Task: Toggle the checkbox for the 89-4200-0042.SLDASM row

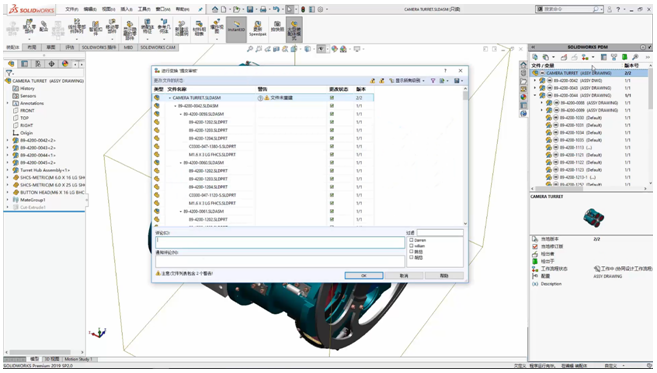Action: (332, 106)
